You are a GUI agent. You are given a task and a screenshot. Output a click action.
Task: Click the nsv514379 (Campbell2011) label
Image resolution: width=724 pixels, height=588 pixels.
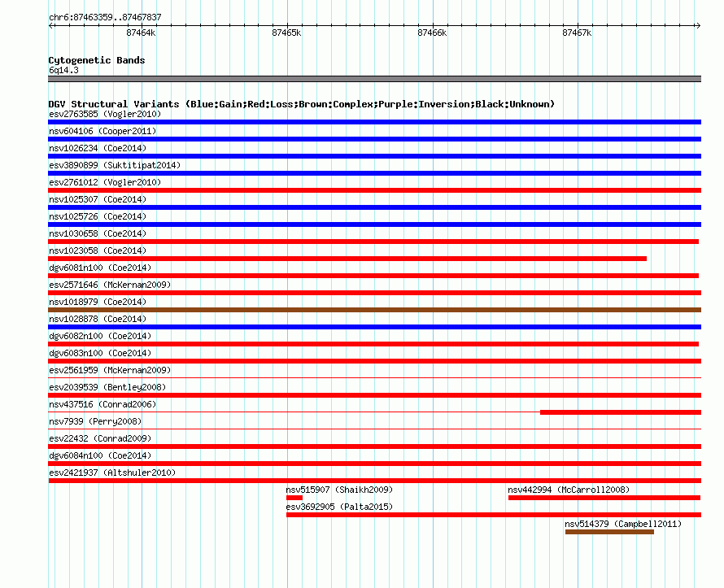point(623,524)
